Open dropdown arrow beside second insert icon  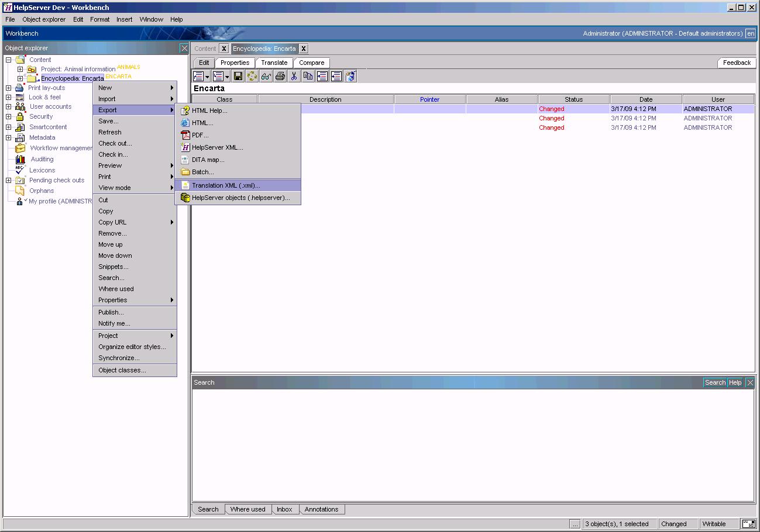pos(227,77)
